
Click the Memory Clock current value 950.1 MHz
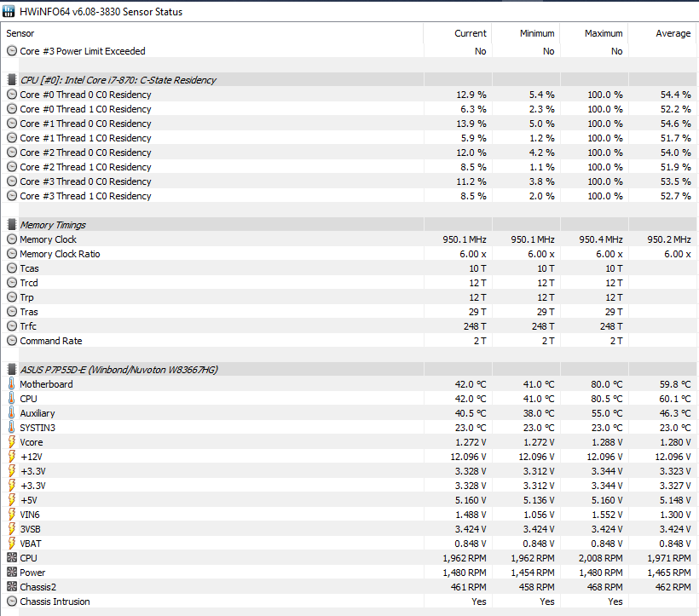click(464, 239)
